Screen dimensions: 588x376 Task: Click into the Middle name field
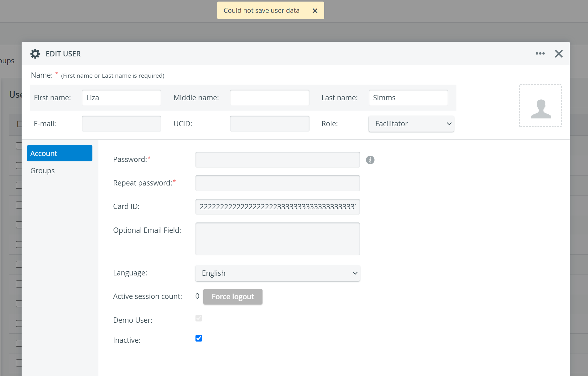[270, 98]
